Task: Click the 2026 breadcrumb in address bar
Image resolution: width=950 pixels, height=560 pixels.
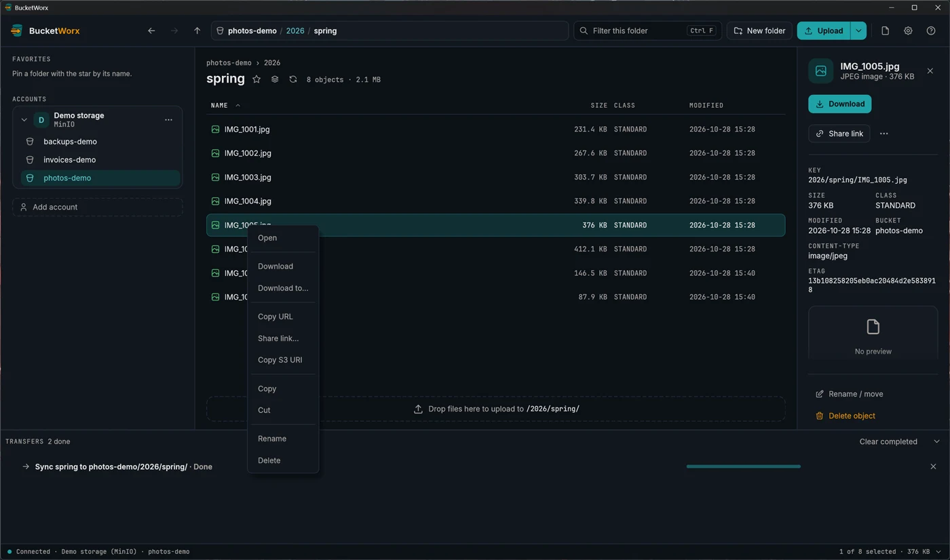Action: (x=295, y=31)
